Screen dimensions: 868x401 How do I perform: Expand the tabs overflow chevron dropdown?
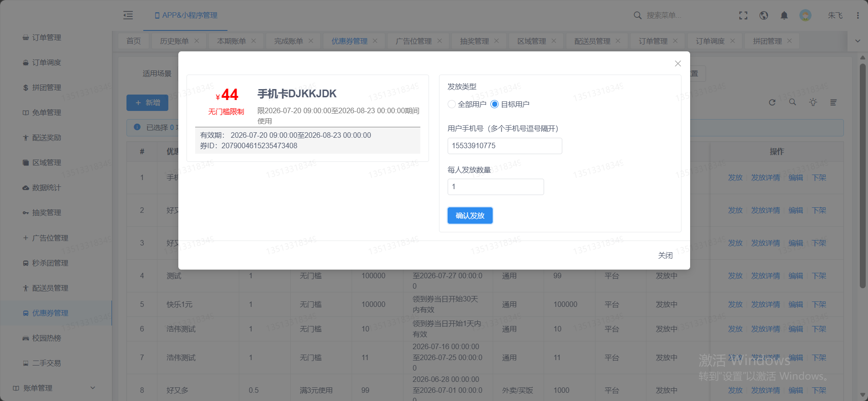(x=858, y=41)
